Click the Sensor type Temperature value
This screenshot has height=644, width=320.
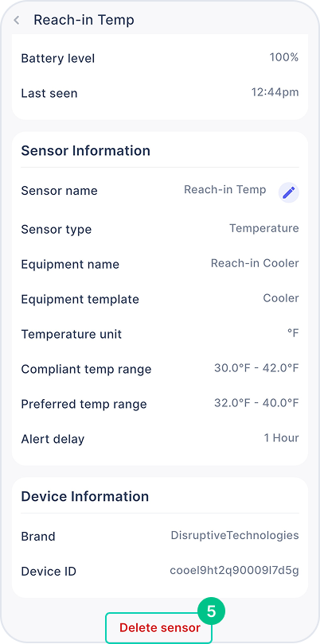click(x=264, y=228)
